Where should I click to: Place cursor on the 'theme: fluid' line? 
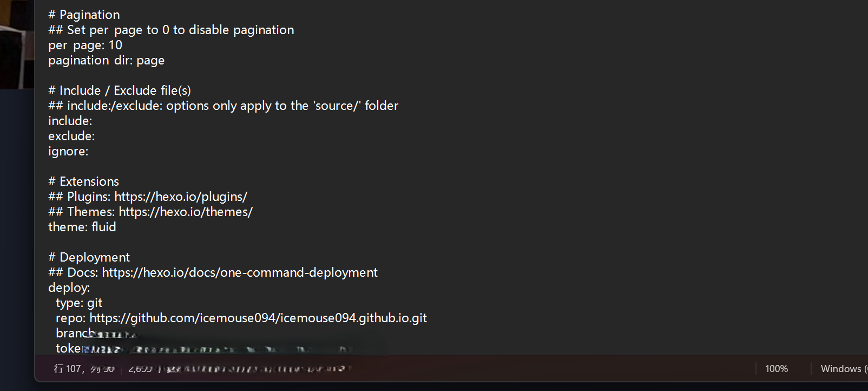tap(82, 227)
